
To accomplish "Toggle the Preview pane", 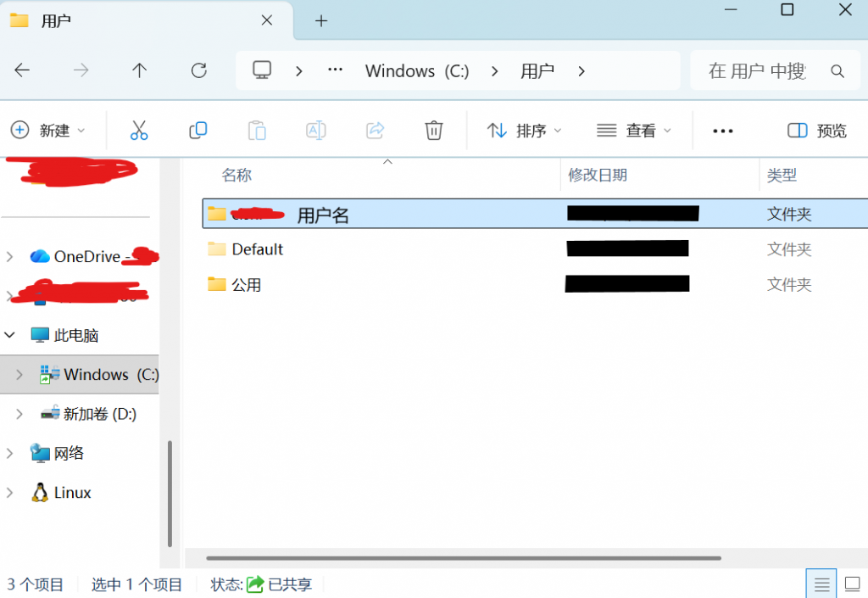I will point(817,131).
